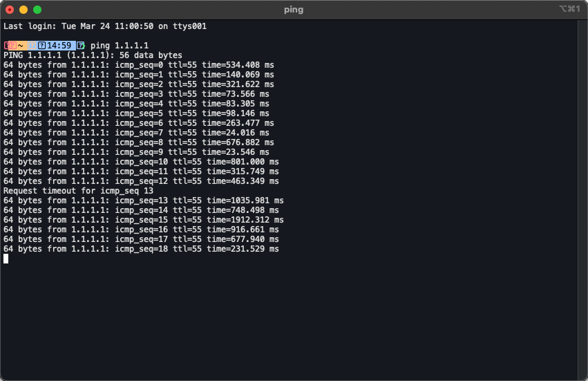The image size is (588, 381).
Task: Click the 'ping' window title
Action: click(x=294, y=10)
